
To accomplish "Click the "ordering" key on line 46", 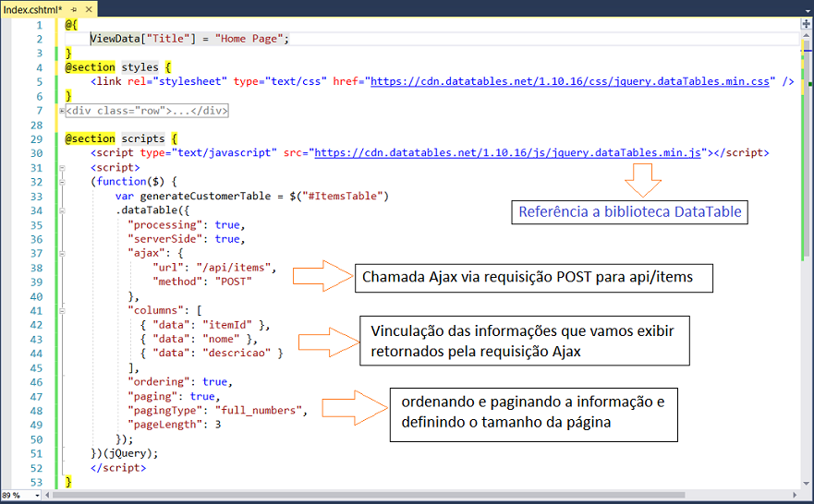I will (x=159, y=382).
